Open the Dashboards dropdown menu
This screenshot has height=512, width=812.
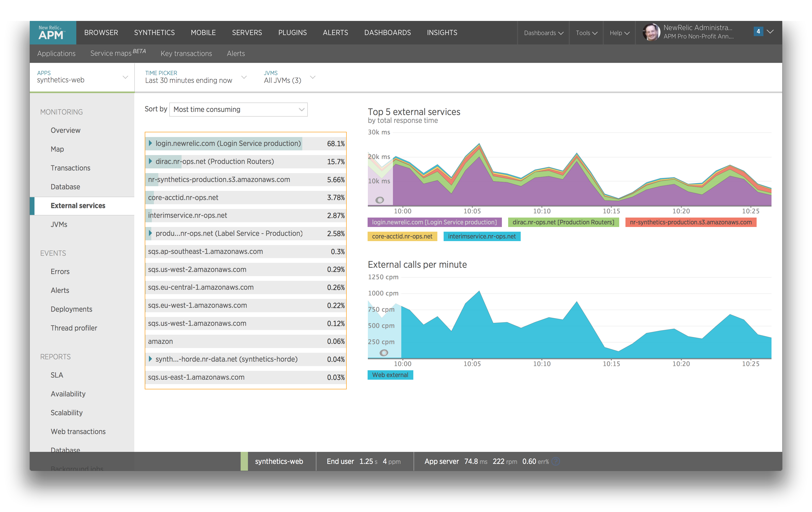pyautogui.click(x=543, y=33)
